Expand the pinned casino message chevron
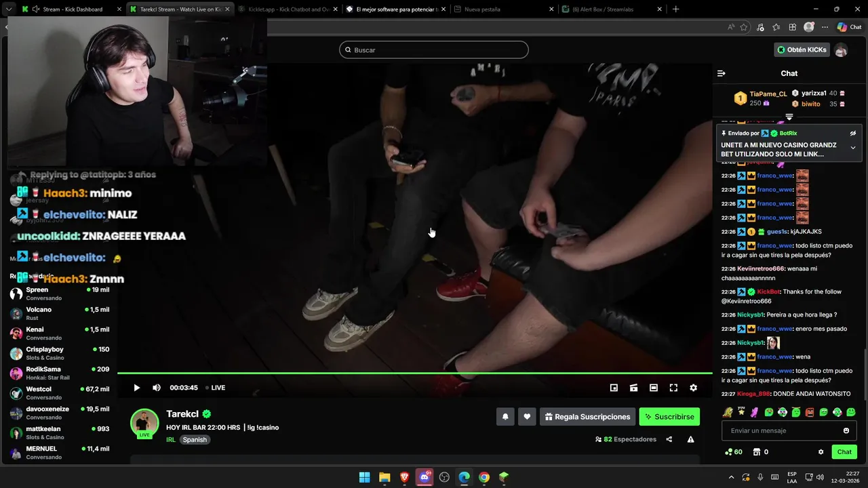868x488 pixels. [853, 148]
